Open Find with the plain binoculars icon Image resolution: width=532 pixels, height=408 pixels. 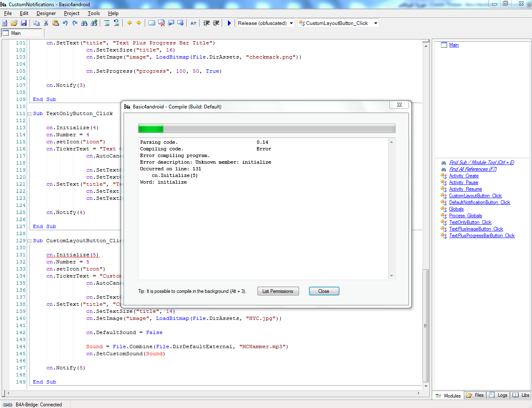click(x=84, y=23)
